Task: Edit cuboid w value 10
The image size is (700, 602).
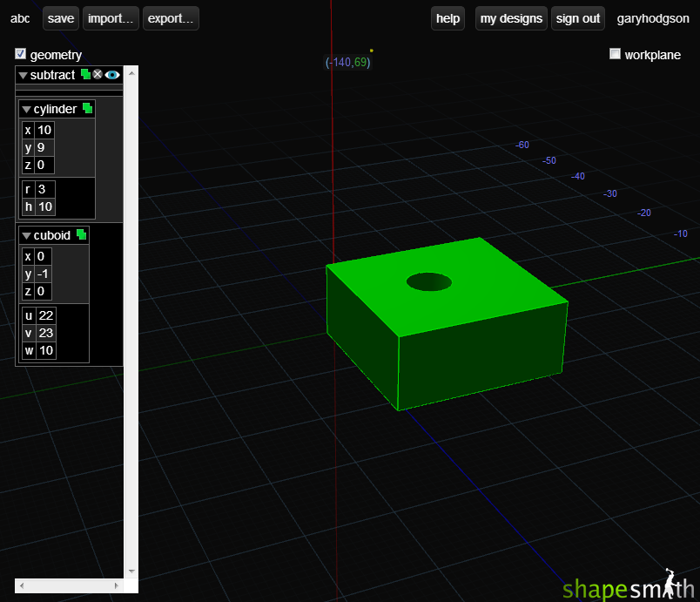Action: pyautogui.click(x=45, y=350)
